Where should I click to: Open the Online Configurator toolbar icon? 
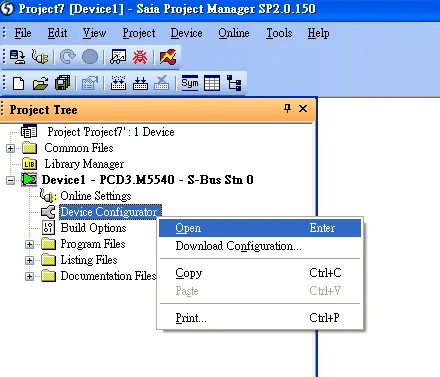point(118,57)
